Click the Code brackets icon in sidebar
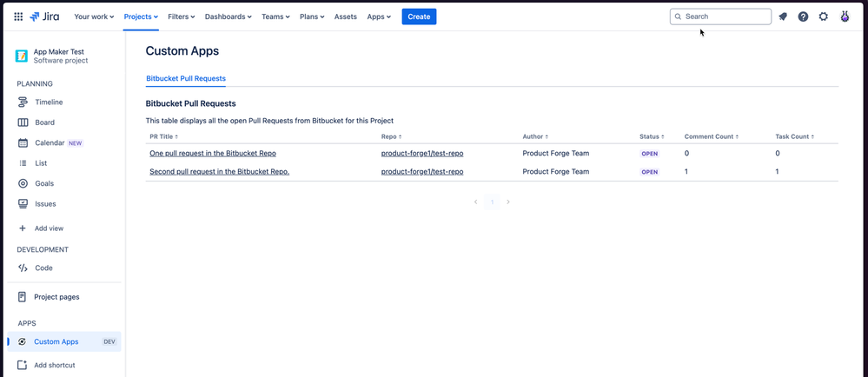This screenshot has width=868, height=377. tap(23, 268)
